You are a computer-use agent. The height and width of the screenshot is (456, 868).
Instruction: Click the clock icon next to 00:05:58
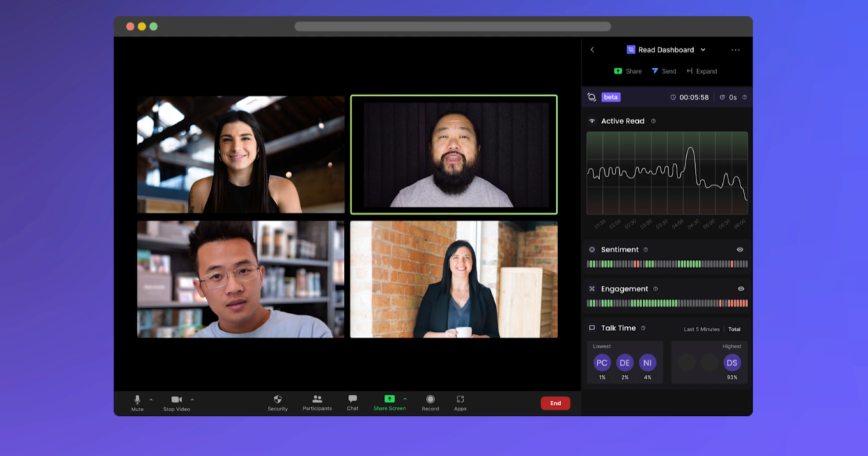tap(673, 98)
